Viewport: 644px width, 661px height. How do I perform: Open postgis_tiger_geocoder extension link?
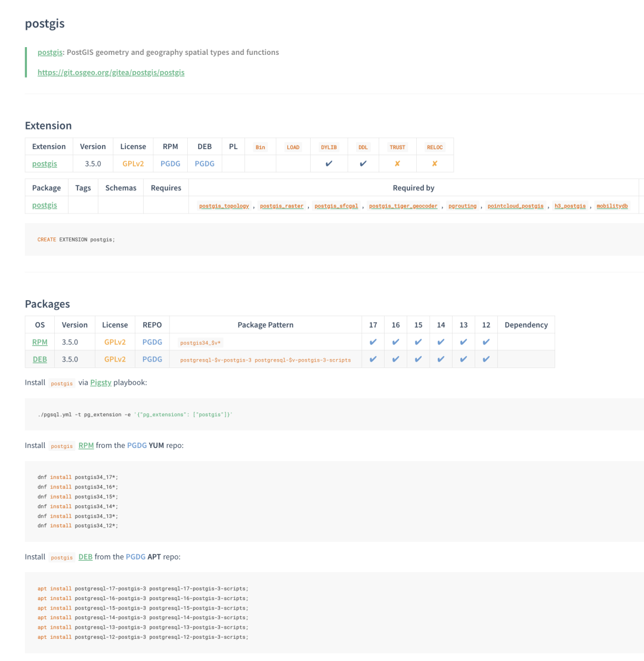click(x=403, y=206)
